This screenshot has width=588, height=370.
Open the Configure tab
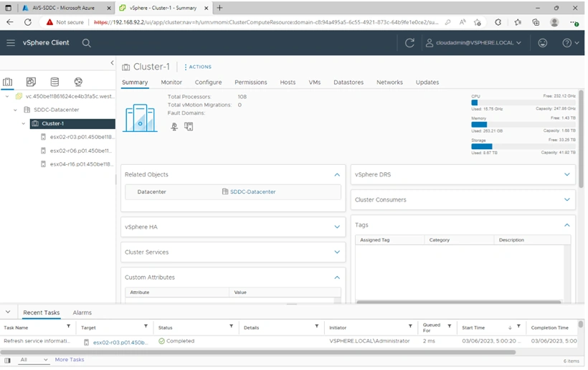coord(208,82)
